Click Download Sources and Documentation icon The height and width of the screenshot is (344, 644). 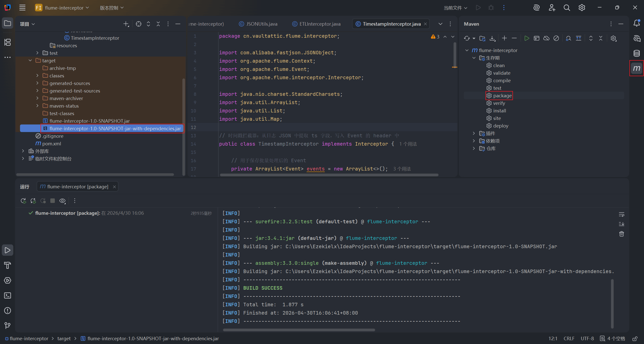tap(492, 38)
